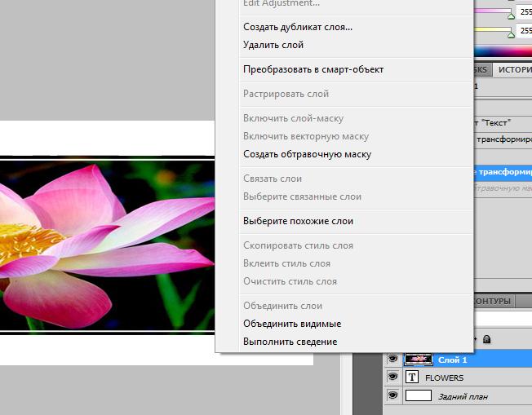The image size is (532, 415).
Task: Choose Создать дубликат слоя from the context menu
Action: point(298,27)
